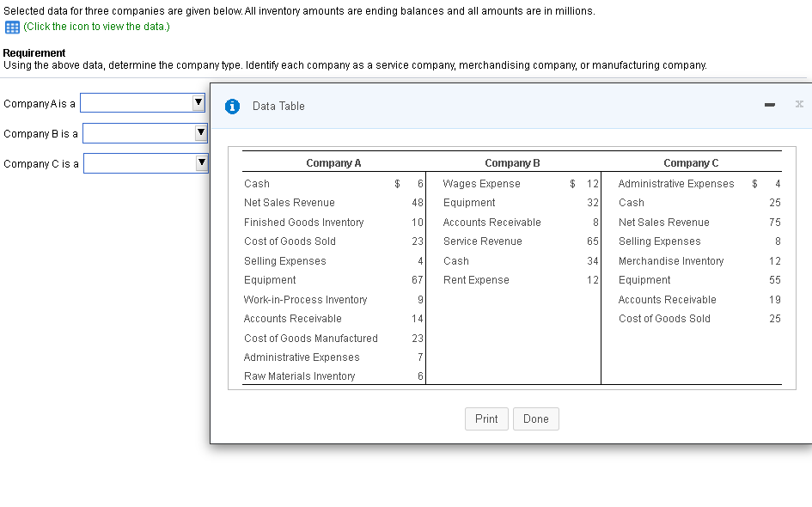Click Net Sales Revenue value 75
This screenshot has height=507, width=812.
pyautogui.click(x=775, y=223)
